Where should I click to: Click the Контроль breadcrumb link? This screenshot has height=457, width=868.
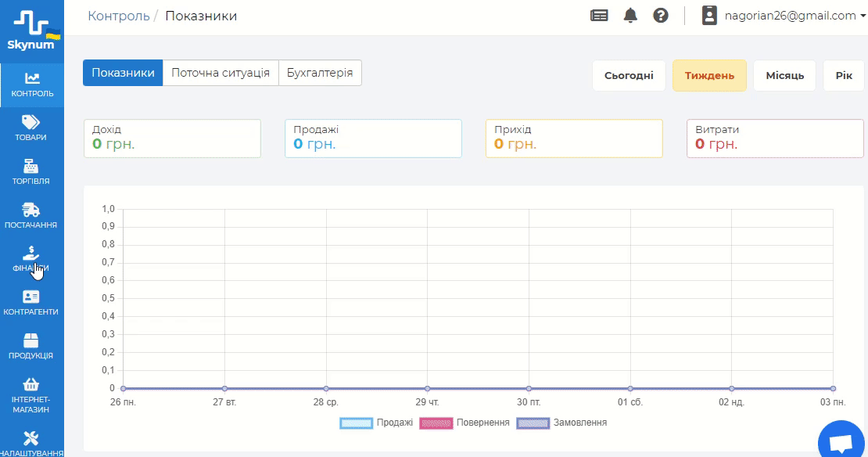119,16
